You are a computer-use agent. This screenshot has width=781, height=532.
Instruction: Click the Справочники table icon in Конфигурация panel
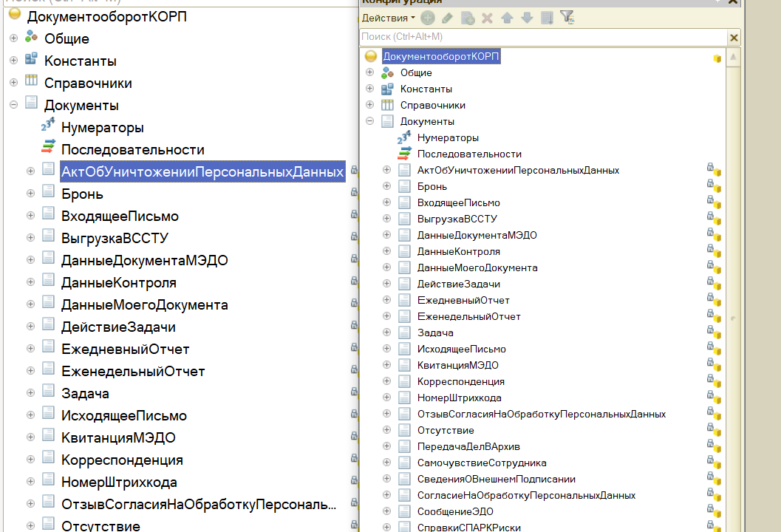[x=387, y=105]
